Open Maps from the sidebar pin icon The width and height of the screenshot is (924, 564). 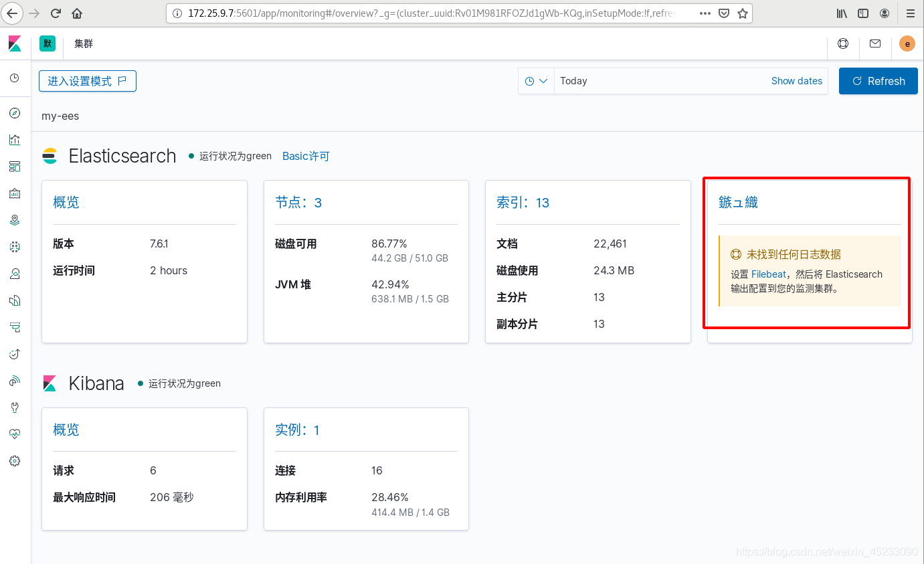(x=15, y=219)
